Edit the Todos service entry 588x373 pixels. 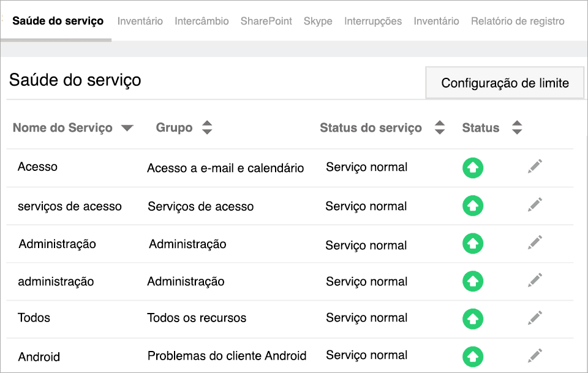[534, 317]
